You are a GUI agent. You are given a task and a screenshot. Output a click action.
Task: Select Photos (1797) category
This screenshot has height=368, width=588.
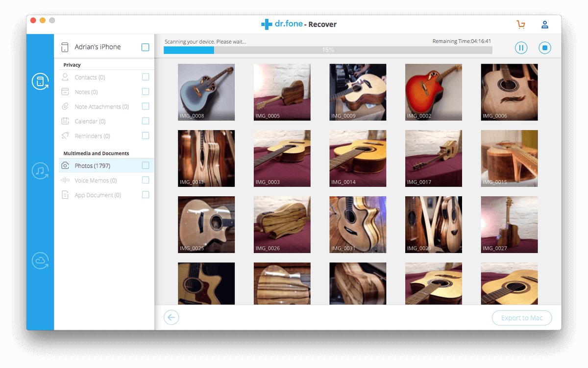click(106, 166)
